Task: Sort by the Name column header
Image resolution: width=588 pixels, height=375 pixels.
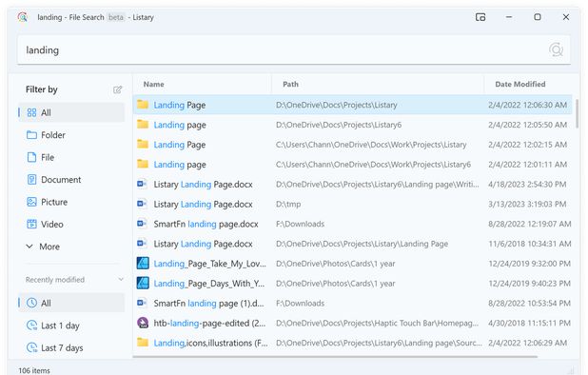Action: point(154,85)
